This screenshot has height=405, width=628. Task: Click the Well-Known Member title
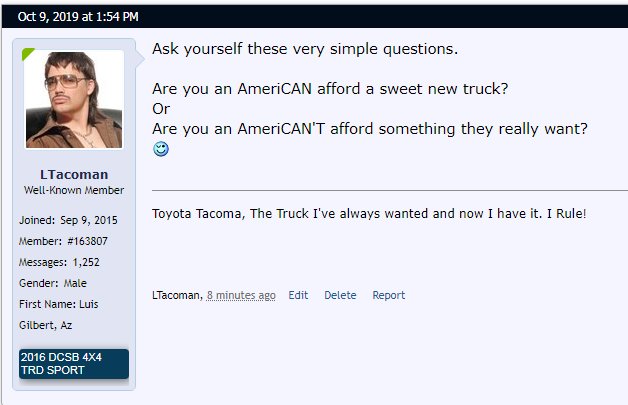coord(74,190)
